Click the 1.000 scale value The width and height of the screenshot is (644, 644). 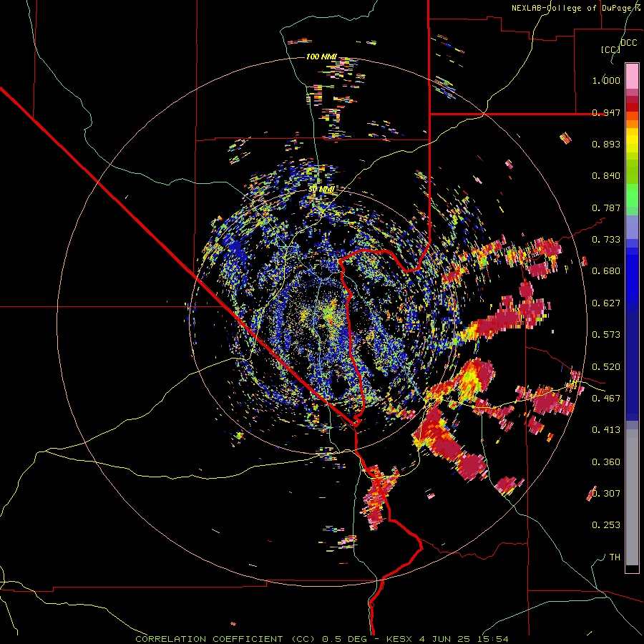(606, 80)
